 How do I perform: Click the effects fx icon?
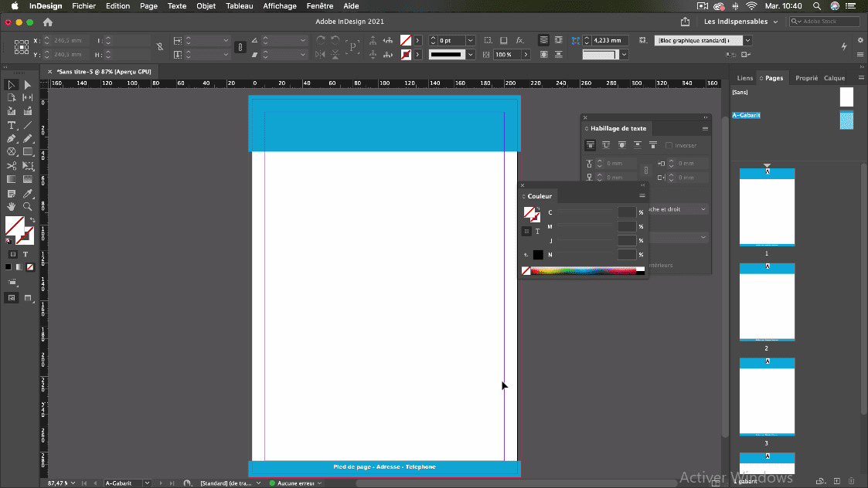[520, 40]
